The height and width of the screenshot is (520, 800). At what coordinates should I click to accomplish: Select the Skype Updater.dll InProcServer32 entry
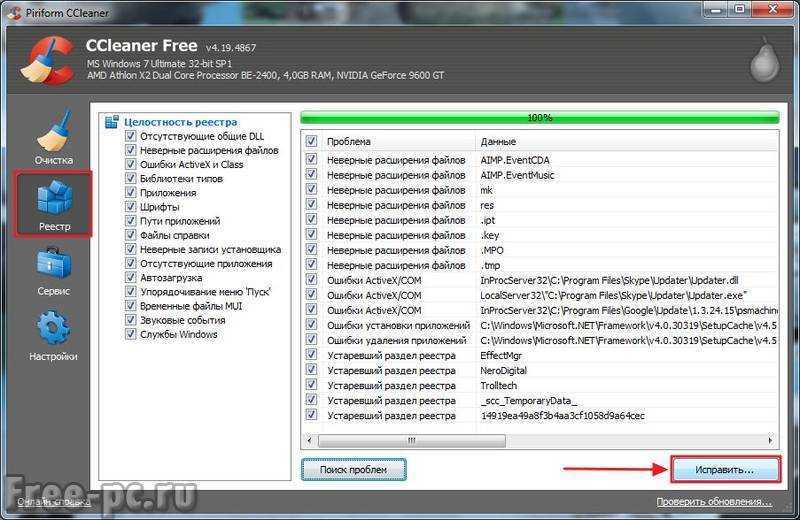tap(609, 280)
